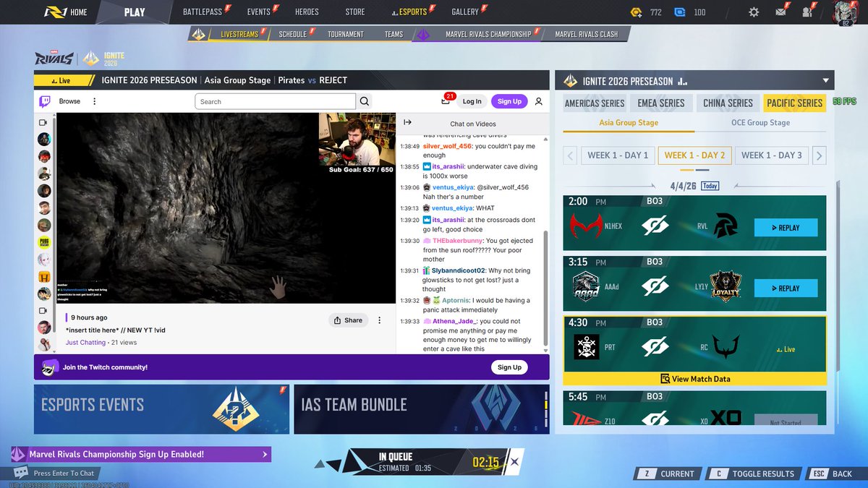Open the Share button under the video
Image resolution: width=868 pixels, height=488 pixels.
point(347,320)
